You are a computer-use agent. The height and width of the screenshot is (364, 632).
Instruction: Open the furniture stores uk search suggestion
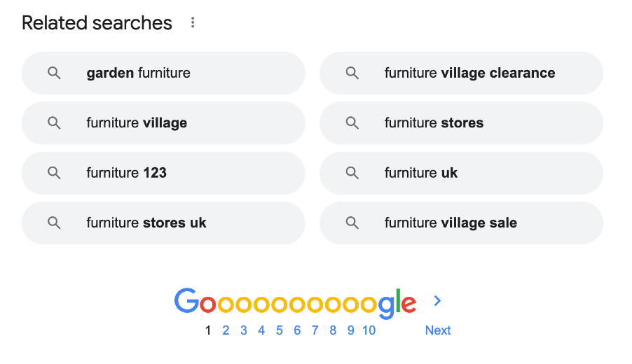click(x=163, y=223)
